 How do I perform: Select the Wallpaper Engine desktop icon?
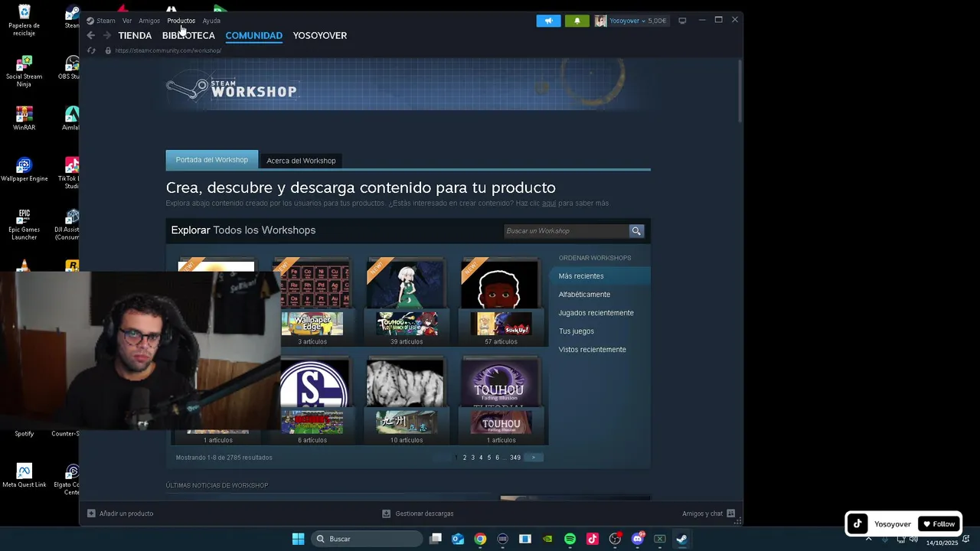24,170
